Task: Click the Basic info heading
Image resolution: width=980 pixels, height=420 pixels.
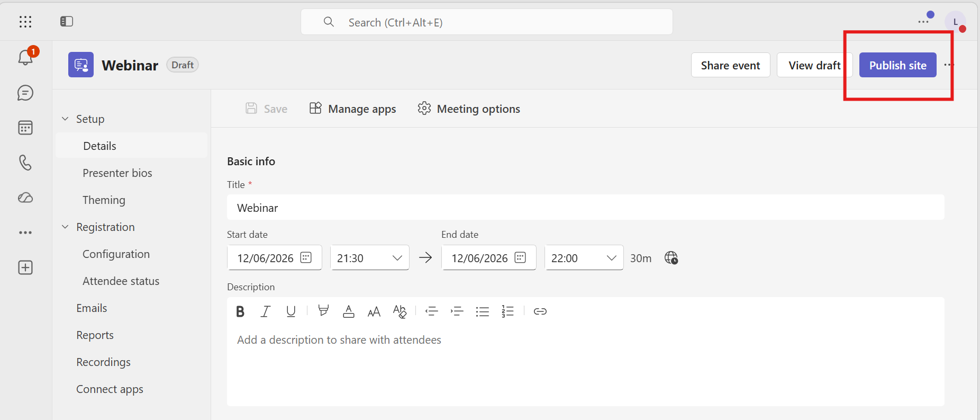Action: 251,161
